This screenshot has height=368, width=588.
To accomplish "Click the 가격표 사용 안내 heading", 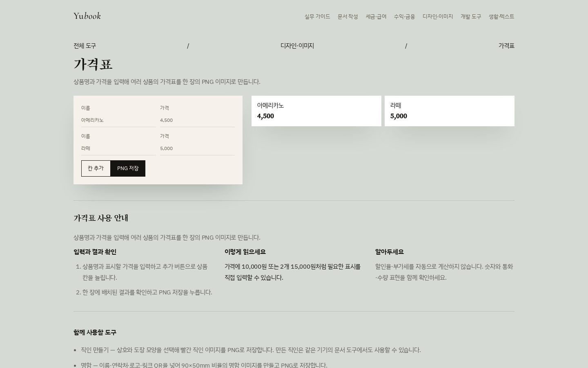I will [101, 218].
